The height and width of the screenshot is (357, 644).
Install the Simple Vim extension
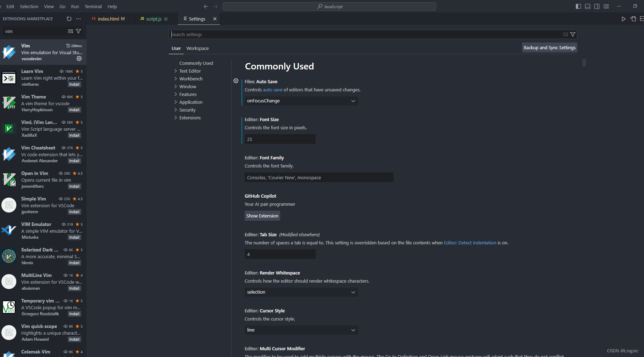tap(74, 212)
